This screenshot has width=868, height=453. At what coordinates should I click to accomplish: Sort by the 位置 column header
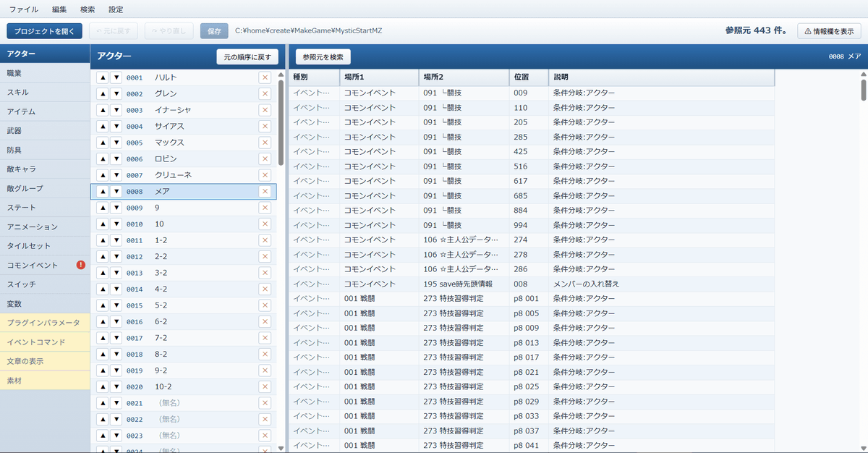[x=529, y=77]
